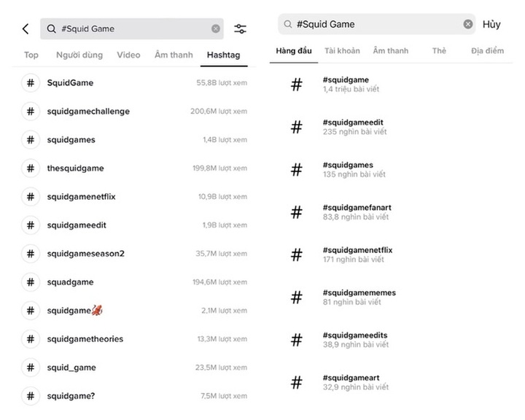This screenshot has height=420, width=525.
Task: Switch to Người dùng tab
Action: [x=79, y=55]
